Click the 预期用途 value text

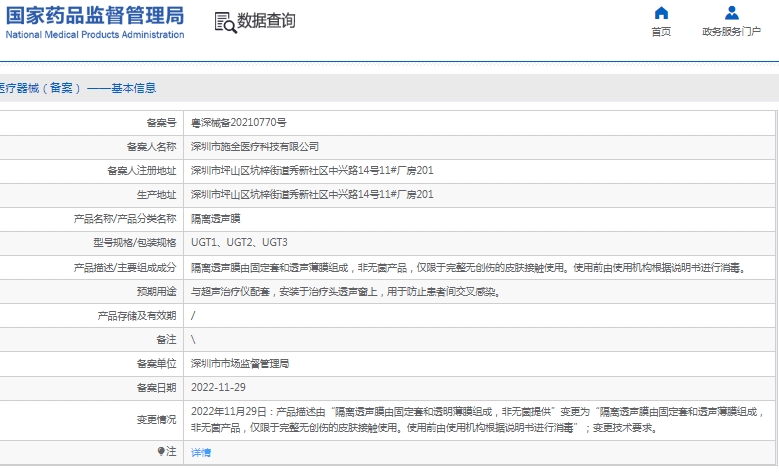(x=346, y=292)
